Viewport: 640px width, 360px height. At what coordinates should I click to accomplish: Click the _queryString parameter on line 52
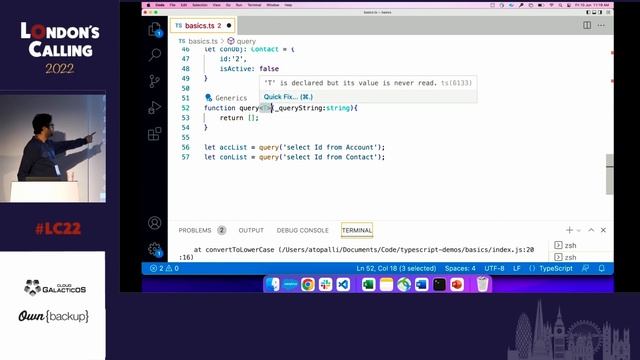pos(298,108)
